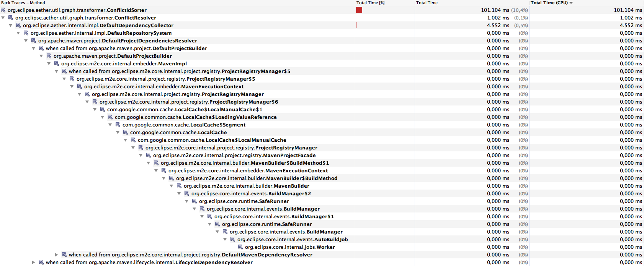Click the MavenProjectFacade row icon
644x266 pixels.
pyautogui.click(x=149, y=155)
